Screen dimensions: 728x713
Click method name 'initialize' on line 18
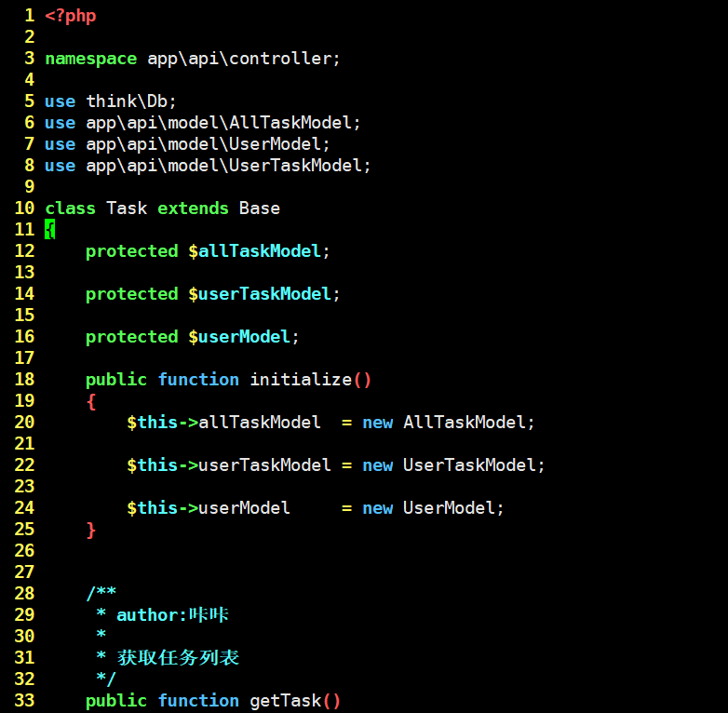[301, 379]
